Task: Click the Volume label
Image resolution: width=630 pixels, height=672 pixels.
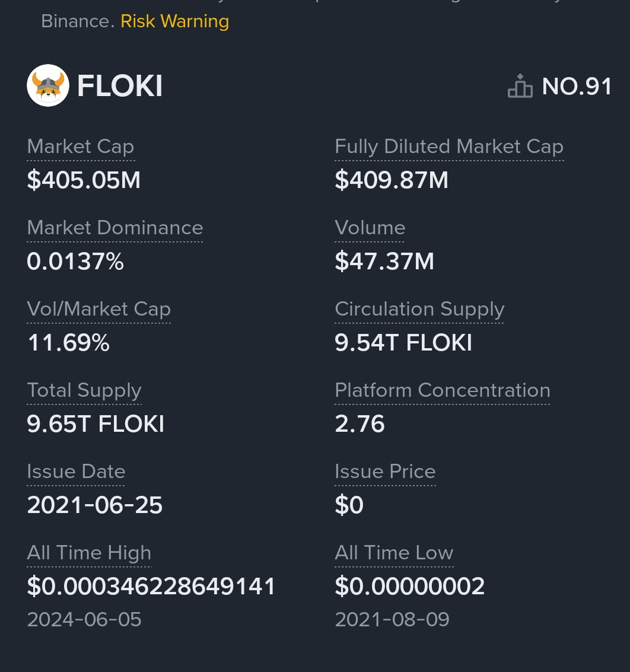Action: [370, 228]
